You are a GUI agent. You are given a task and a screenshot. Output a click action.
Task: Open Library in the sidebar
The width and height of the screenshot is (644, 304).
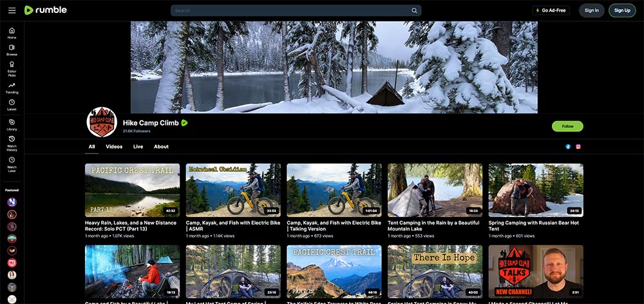[12, 125]
